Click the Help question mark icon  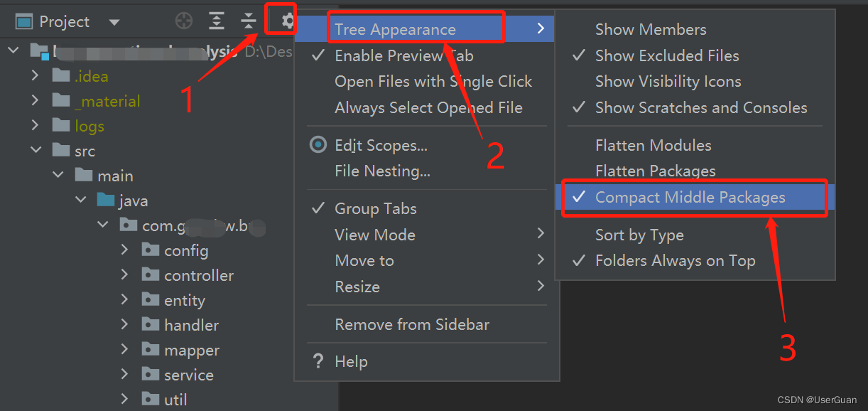tap(318, 361)
